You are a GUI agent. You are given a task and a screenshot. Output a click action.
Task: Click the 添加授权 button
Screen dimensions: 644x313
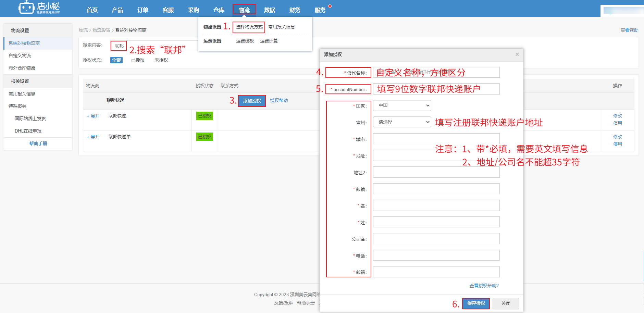252,101
